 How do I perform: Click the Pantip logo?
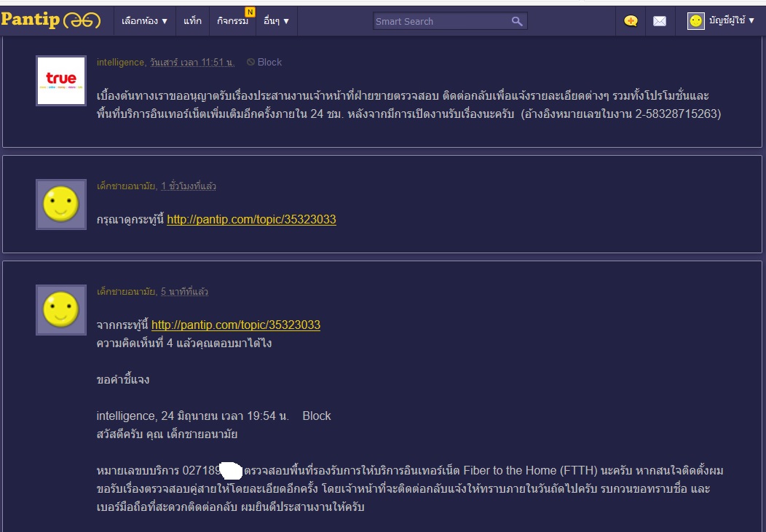tap(51, 20)
